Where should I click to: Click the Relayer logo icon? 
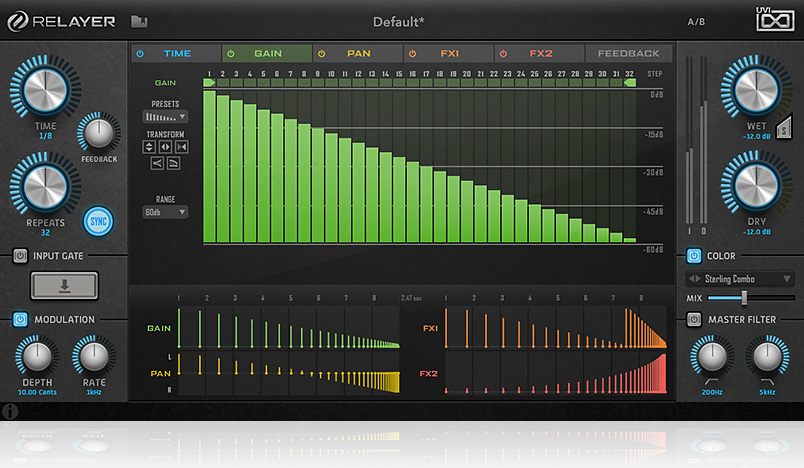tap(17, 22)
